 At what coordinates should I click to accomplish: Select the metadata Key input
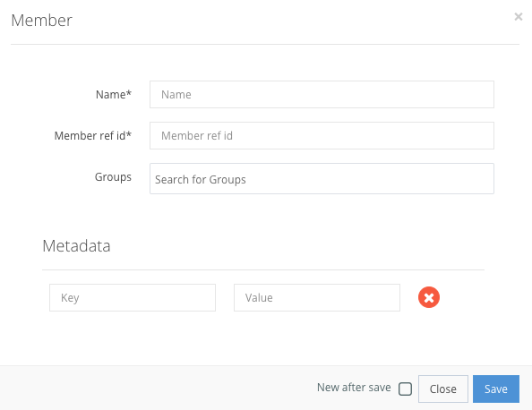(133, 297)
